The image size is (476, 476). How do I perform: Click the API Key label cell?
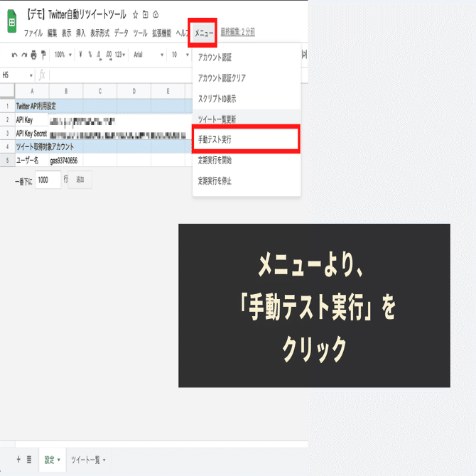coord(32,119)
